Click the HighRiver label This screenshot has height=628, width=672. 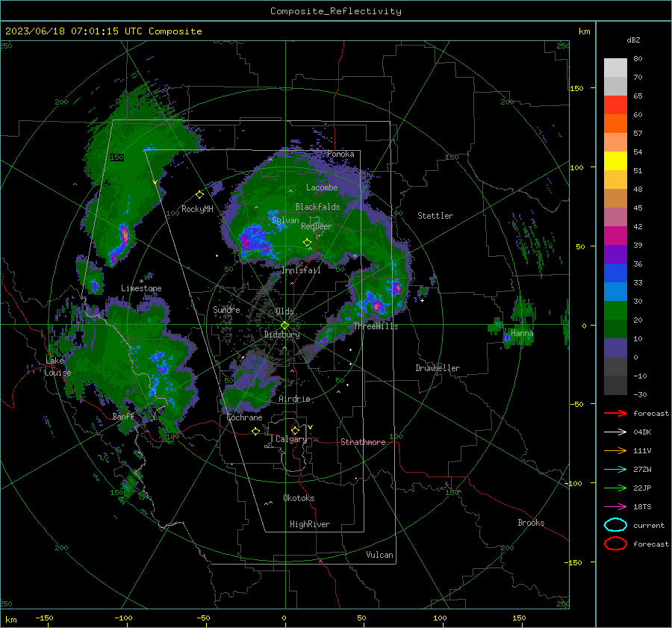click(x=310, y=524)
